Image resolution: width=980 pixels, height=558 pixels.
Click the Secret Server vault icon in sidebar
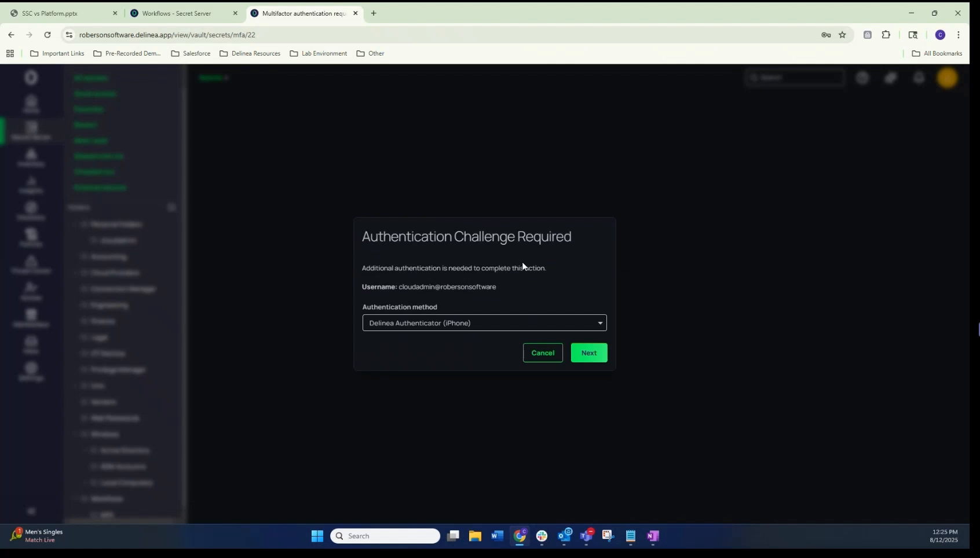click(30, 130)
